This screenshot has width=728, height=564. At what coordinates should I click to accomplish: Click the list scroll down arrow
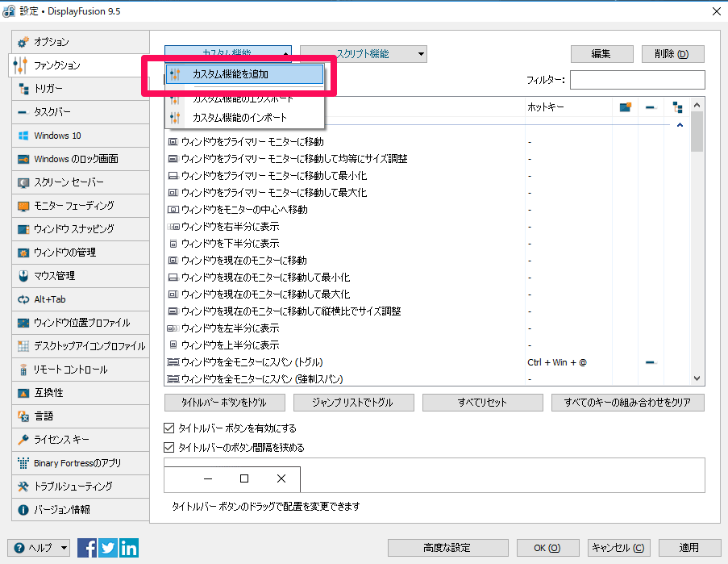(697, 378)
